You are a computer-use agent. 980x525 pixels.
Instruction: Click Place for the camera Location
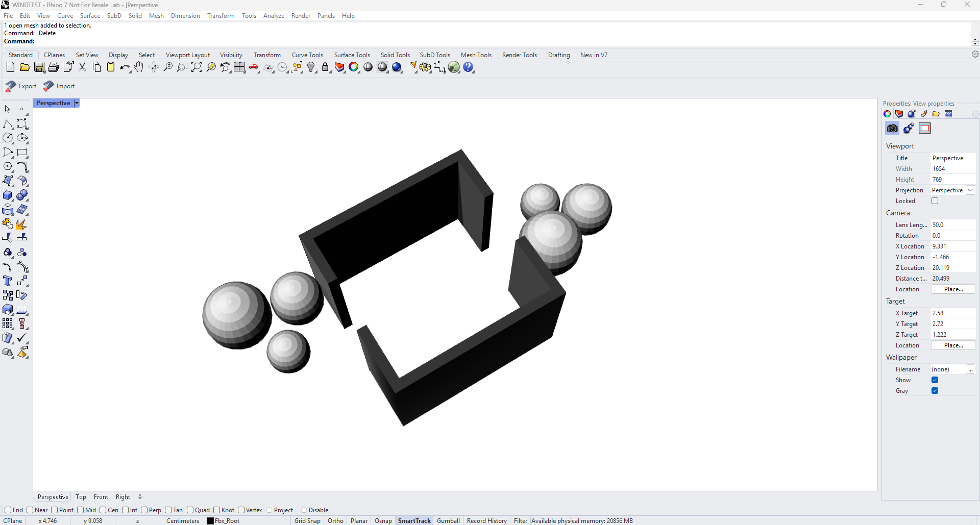[x=952, y=289]
